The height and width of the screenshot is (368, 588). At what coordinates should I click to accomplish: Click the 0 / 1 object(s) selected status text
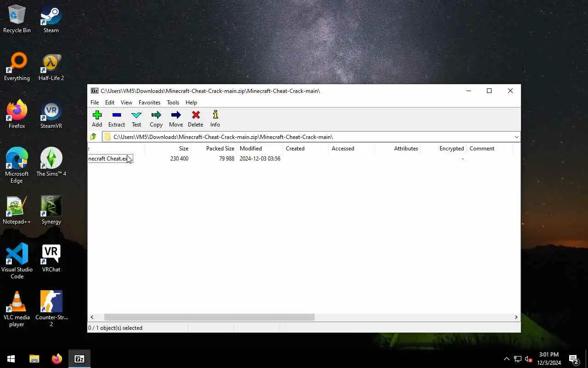point(115,328)
